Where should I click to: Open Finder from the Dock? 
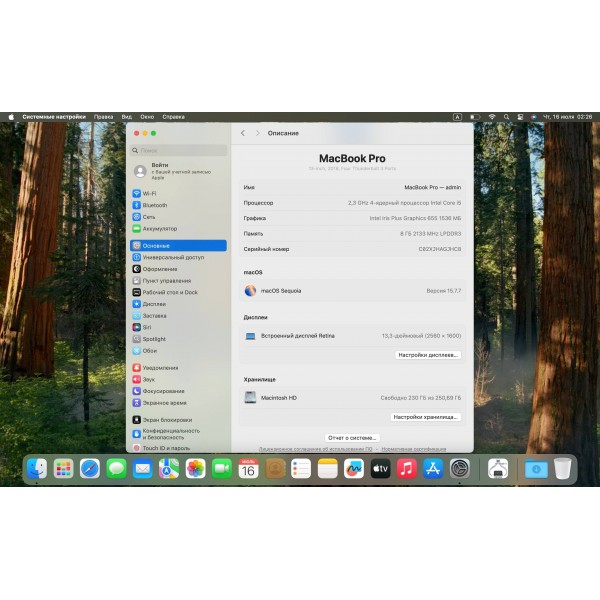coord(37,468)
